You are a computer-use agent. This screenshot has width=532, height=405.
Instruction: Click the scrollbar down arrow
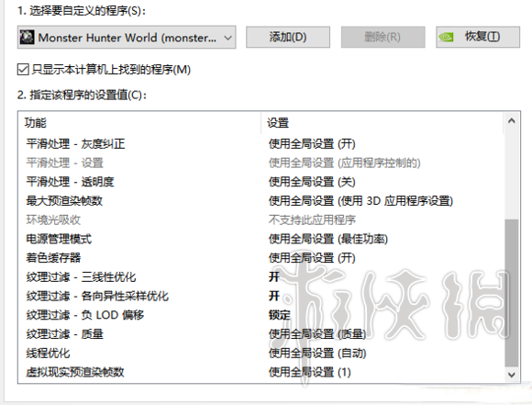[x=511, y=375]
